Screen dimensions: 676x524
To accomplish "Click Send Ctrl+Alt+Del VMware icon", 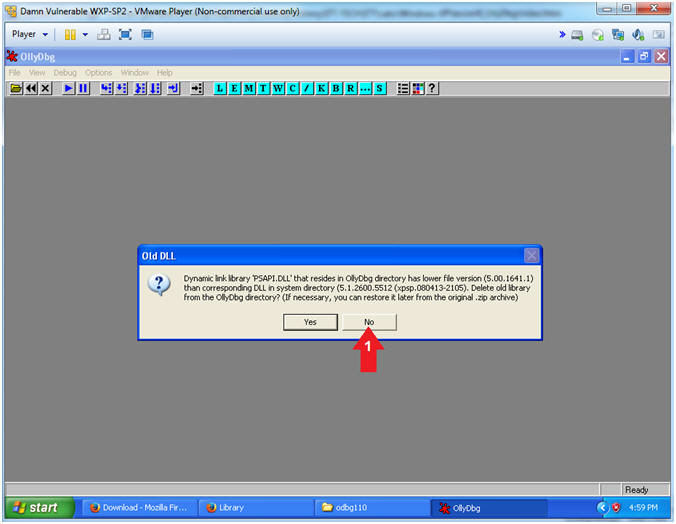I will pyautogui.click(x=103, y=35).
